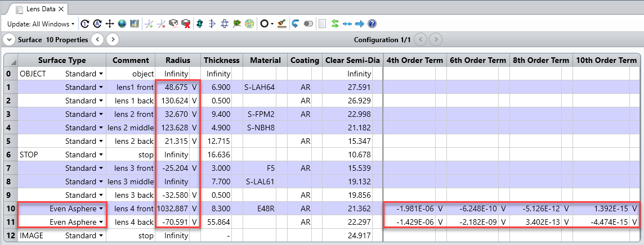The width and height of the screenshot is (644, 245).
Task: Click the blue curved-back arrow icon
Action: pyautogui.click(x=296, y=24)
